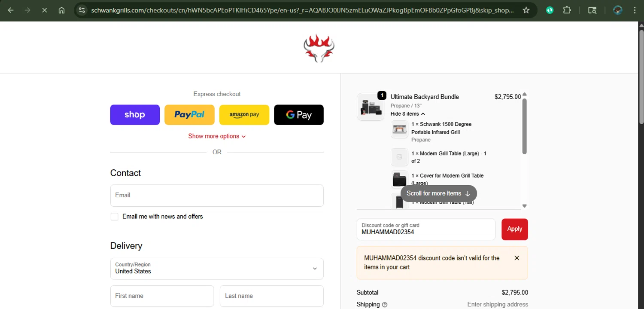Click the Schwank Grills flame logo
644x309 pixels.
(x=319, y=48)
